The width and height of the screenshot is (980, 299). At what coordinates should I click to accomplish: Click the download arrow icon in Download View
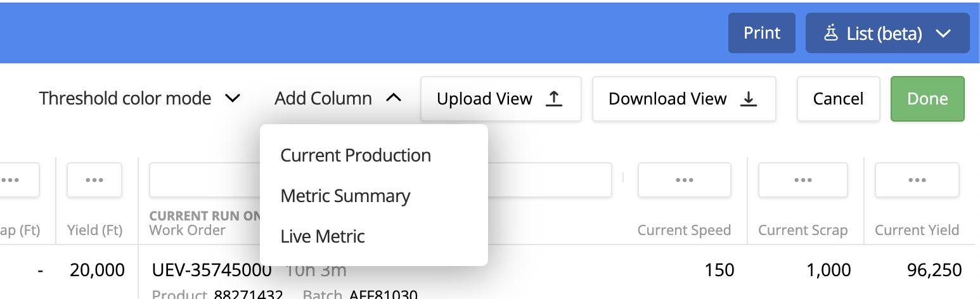749,99
